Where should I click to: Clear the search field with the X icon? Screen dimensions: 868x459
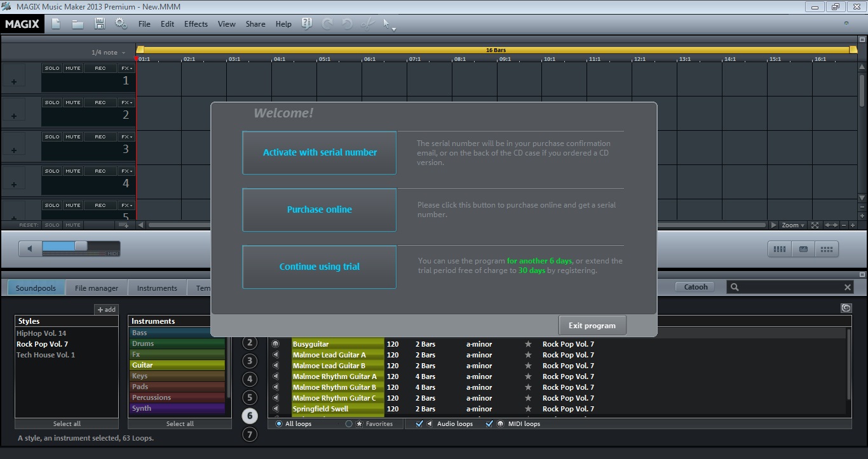click(x=847, y=288)
